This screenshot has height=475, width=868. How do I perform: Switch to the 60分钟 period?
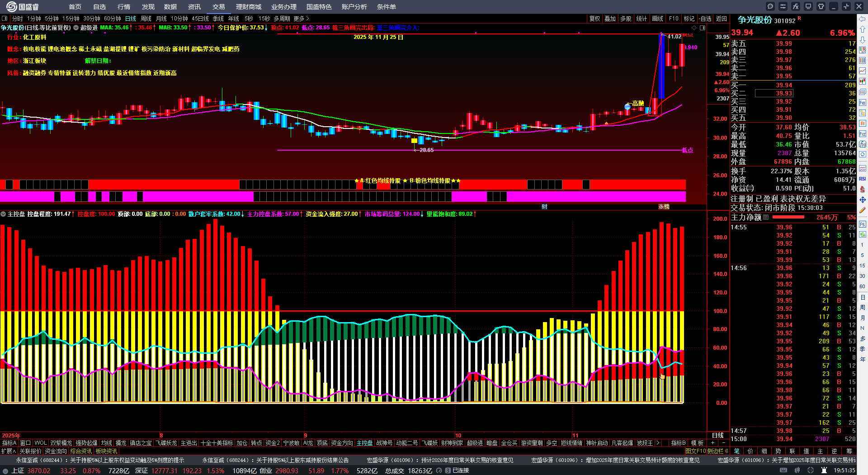pyautogui.click(x=113, y=19)
